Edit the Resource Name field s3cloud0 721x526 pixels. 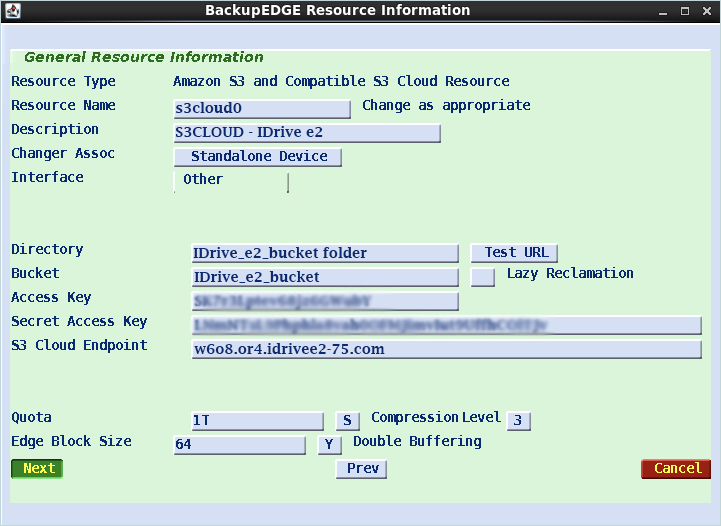pyautogui.click(x=262, y=109)
